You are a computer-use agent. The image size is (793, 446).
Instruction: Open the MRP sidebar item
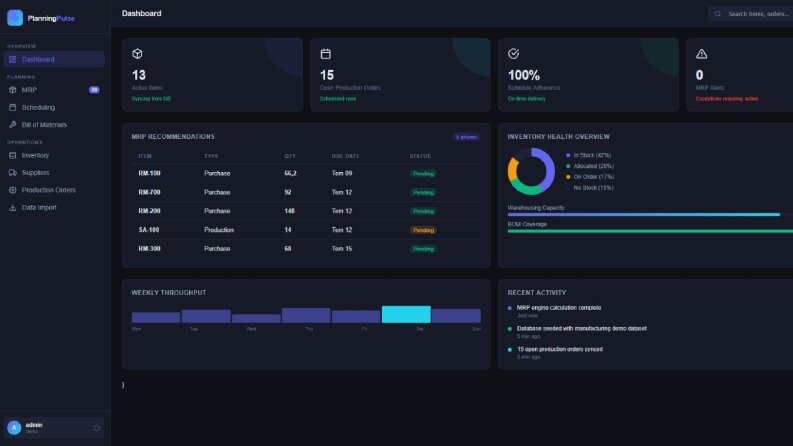(x=54, y=90)
